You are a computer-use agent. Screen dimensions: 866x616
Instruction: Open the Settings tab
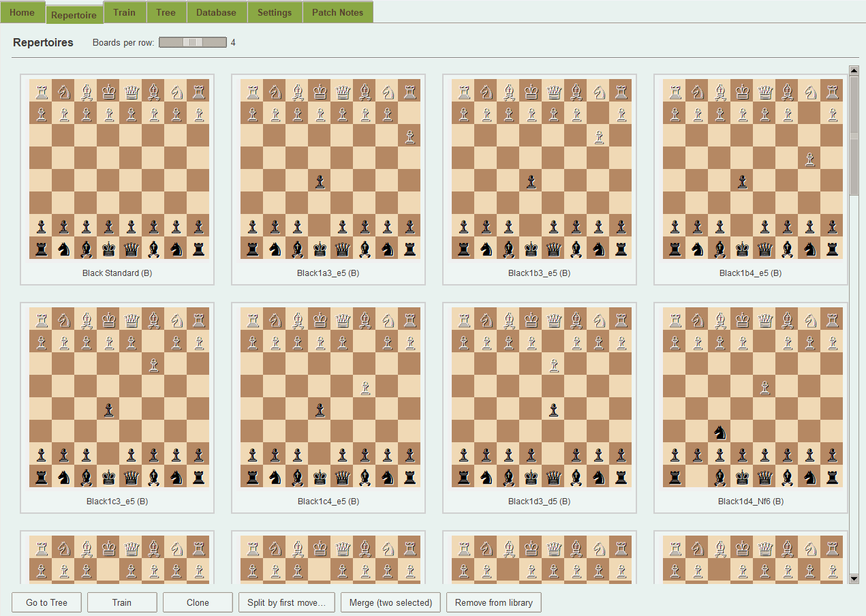click(275, 12)
